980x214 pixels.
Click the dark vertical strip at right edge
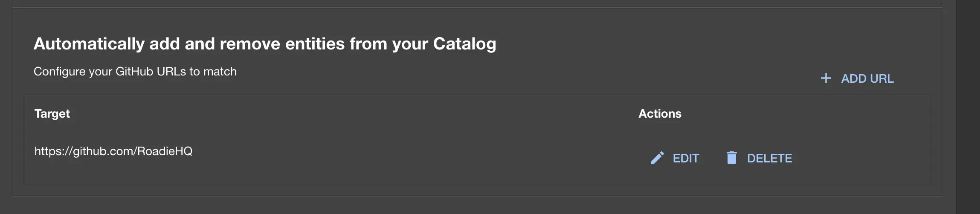pyautogui.click(x=968, y=107)
